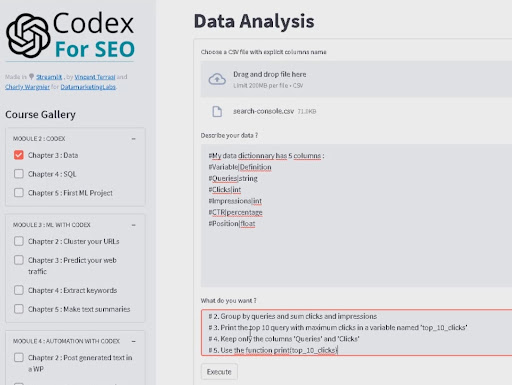This screenshot has width=512, height=385.
Task: Click the search-console.csv file name
Action: tap(263, 111)
